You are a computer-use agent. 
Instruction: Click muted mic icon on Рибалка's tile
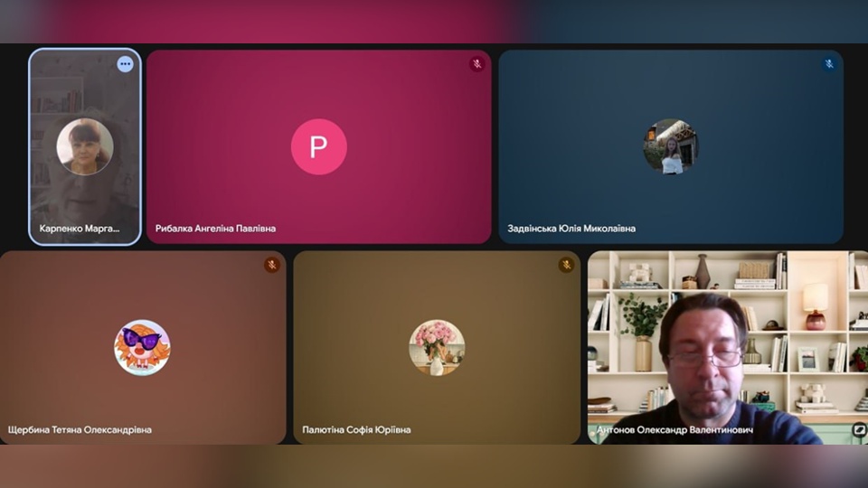point(476,64)
